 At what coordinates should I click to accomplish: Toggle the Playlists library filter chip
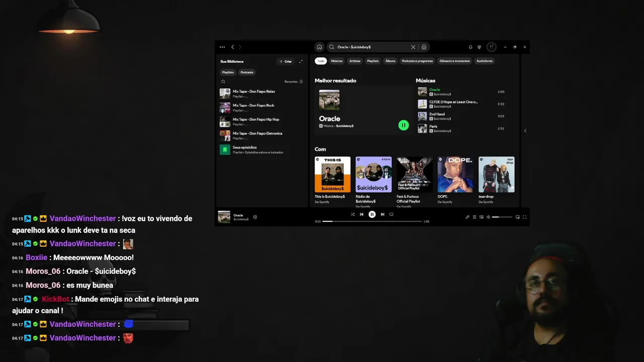pyautogui.click(x=228, y=72)
